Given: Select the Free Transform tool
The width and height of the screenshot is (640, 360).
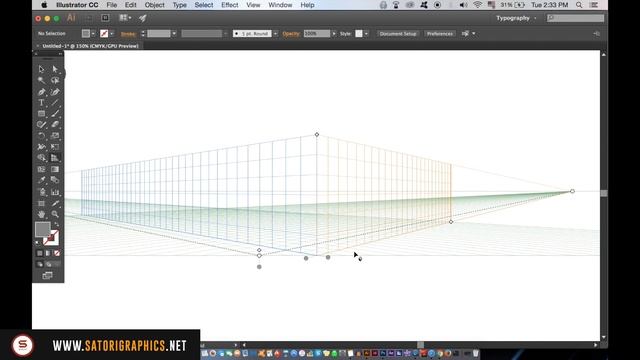Looking at the screenshot, I should pyautogui.click(x=55, y=147).
